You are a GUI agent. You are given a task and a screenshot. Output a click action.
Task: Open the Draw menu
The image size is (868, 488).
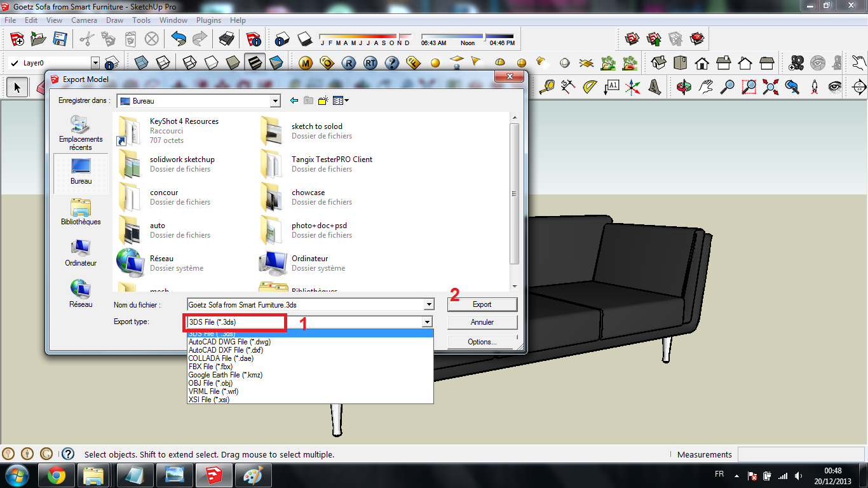(x=115, y=20)
